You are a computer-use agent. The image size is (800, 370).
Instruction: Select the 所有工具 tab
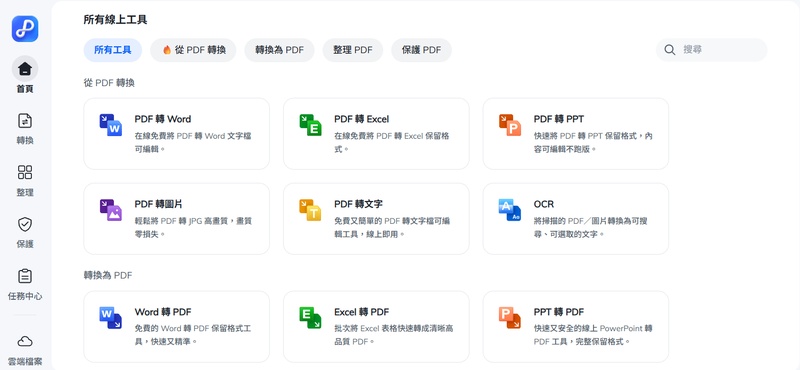click(113, 50)
